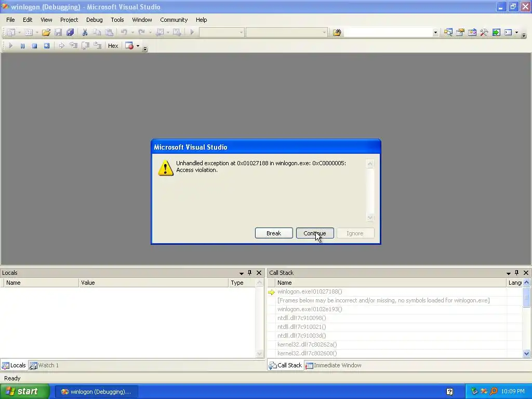Click the Show Next Statement arrow icon
This screenshot has width=532, height=399.
pyautogui.click(x=61, y=46)
